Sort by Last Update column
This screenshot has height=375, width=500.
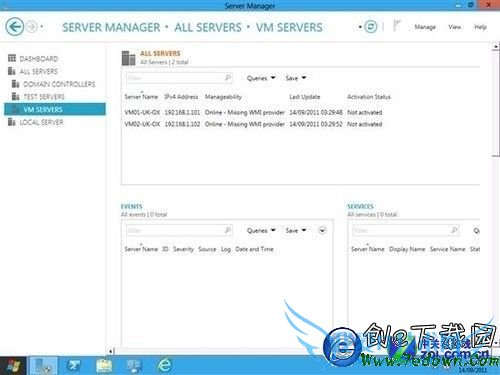(305, 97)
